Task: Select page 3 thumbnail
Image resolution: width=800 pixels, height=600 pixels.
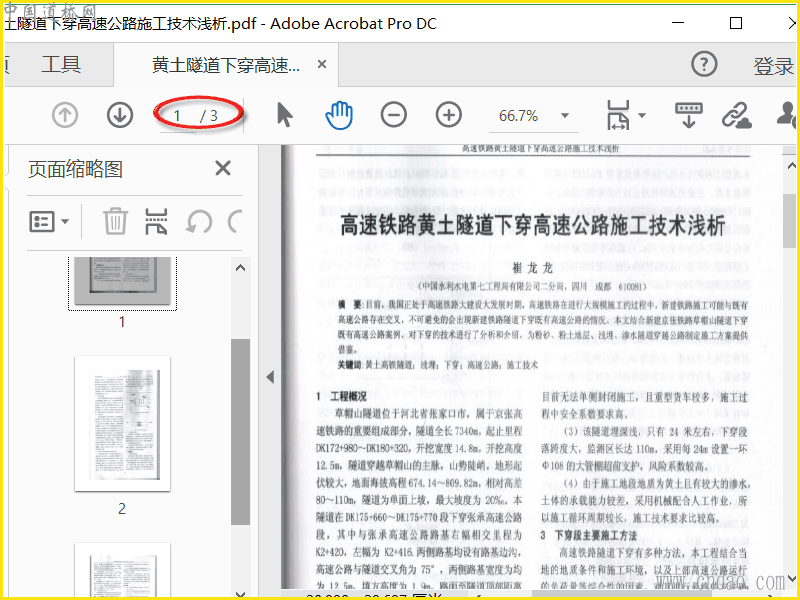Action: pyautogui.click(x=122, y=571)
